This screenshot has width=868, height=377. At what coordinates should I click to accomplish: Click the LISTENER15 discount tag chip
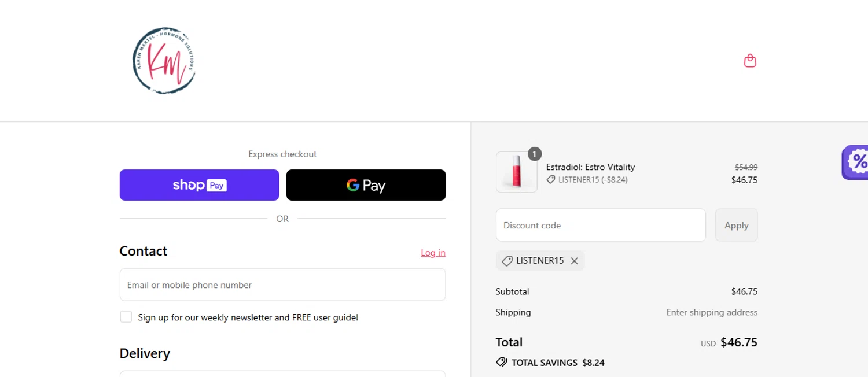(x=540, y=261)
